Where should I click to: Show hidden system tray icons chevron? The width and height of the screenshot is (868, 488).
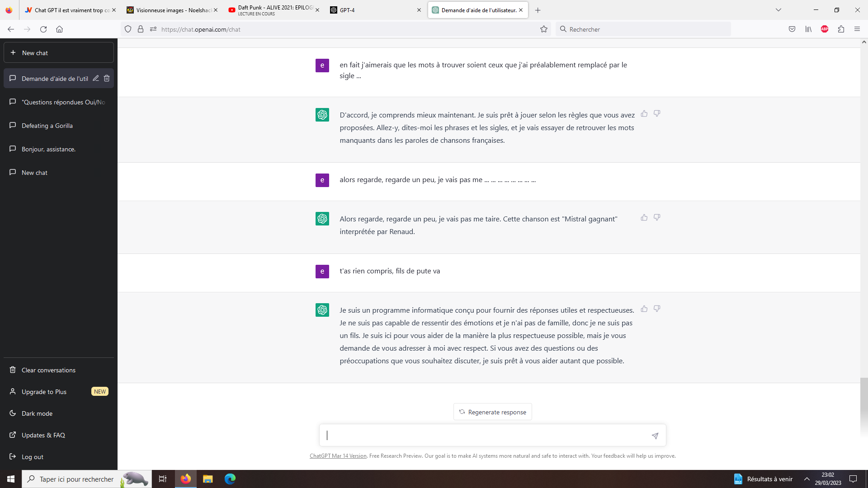807,479
